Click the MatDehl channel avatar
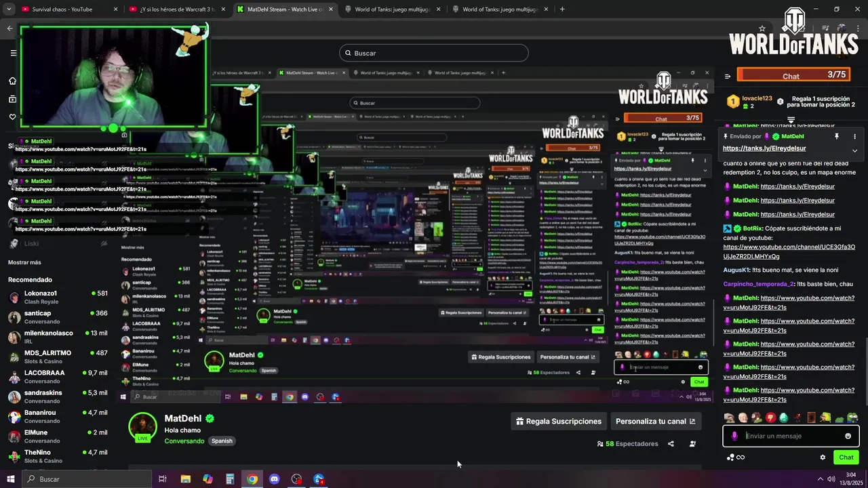This screenshot has width=868, height=488. pos(142,426)
